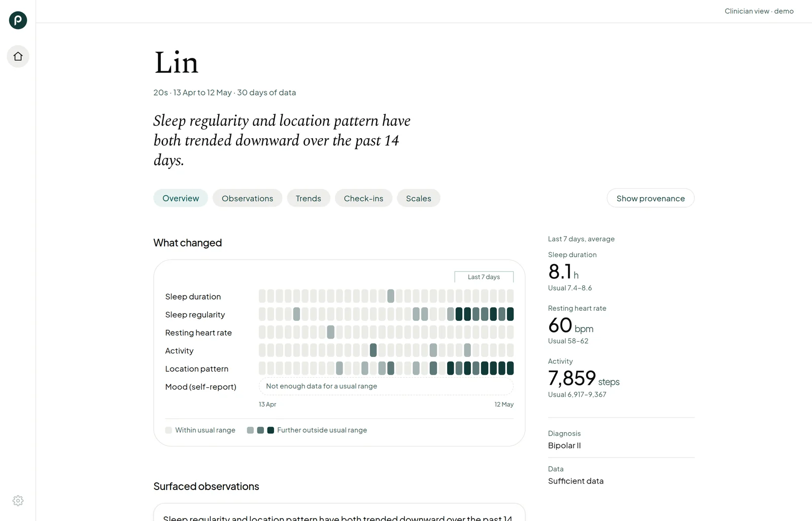Viewport: 812px width, 521px height.
Task: Click the Last 7 days bracket label
Action: click(x=484, y=277)
